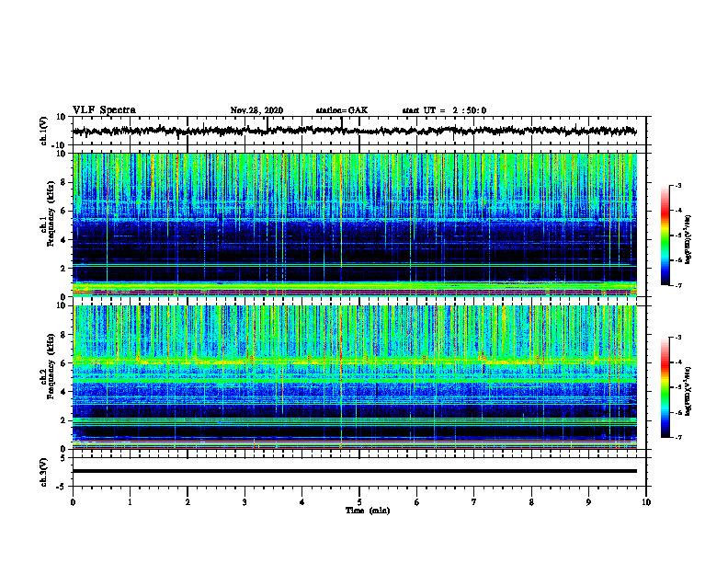
Task: Select the "start UT = 2 : 50: 0" text
Action: coord(444,110)
